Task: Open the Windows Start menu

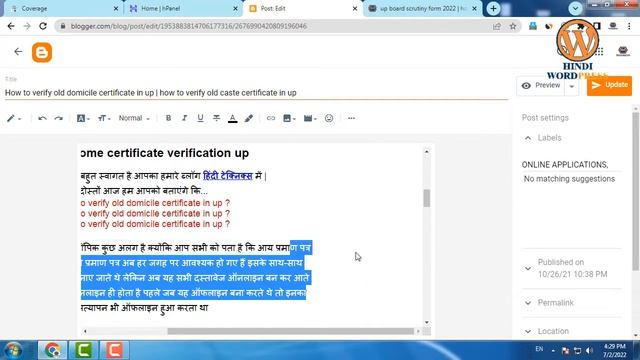Action: pyautogui.click(x=13, y=350)
